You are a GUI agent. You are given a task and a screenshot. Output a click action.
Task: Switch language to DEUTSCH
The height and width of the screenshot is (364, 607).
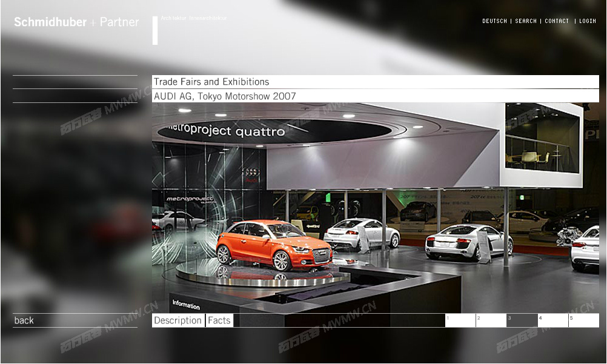coord(494,21)
